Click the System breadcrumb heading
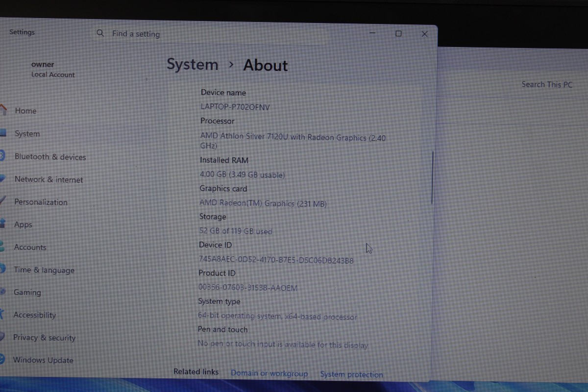Viewport: 588px width, 392px height. pos(192,64)
